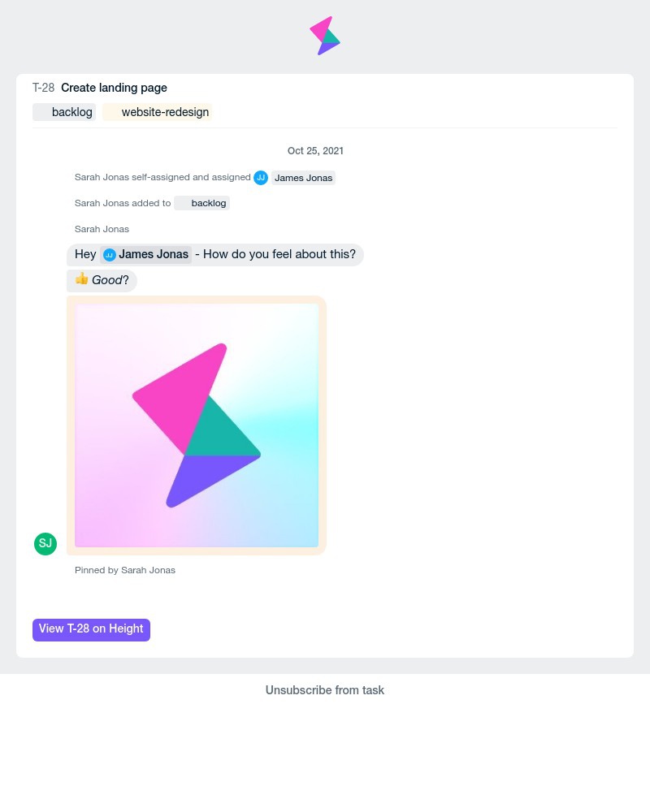Click the backlog chip in the activity line
The height and width of the screenshot is (812, 650).
click(208, 203)
